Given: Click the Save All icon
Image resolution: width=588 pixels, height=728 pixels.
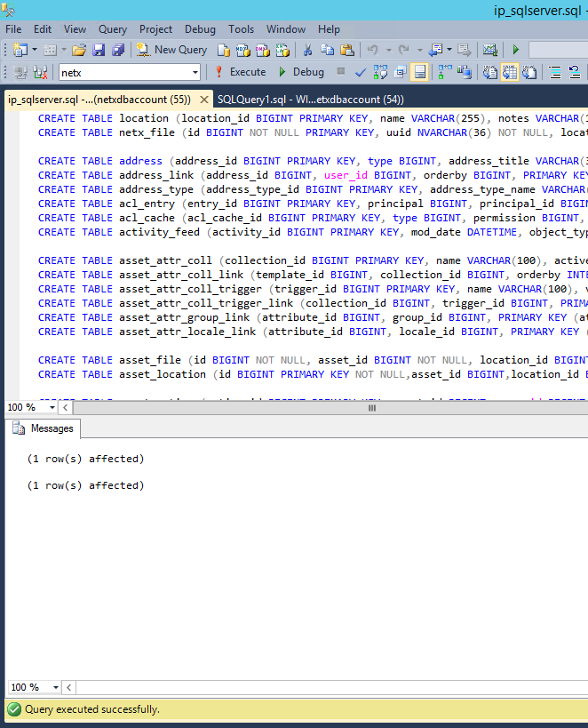Looking at the screenshot, I should (116, 50).
